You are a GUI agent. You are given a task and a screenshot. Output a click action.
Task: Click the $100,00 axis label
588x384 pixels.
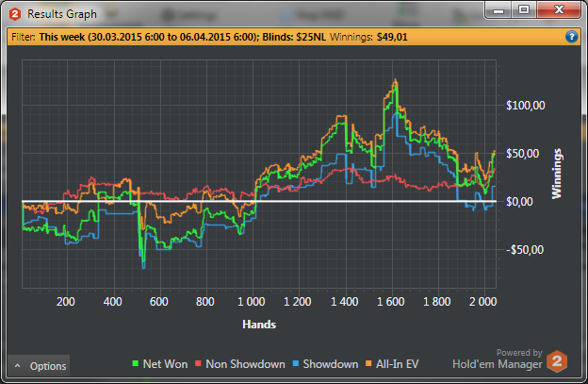click(x=526, y=106)
